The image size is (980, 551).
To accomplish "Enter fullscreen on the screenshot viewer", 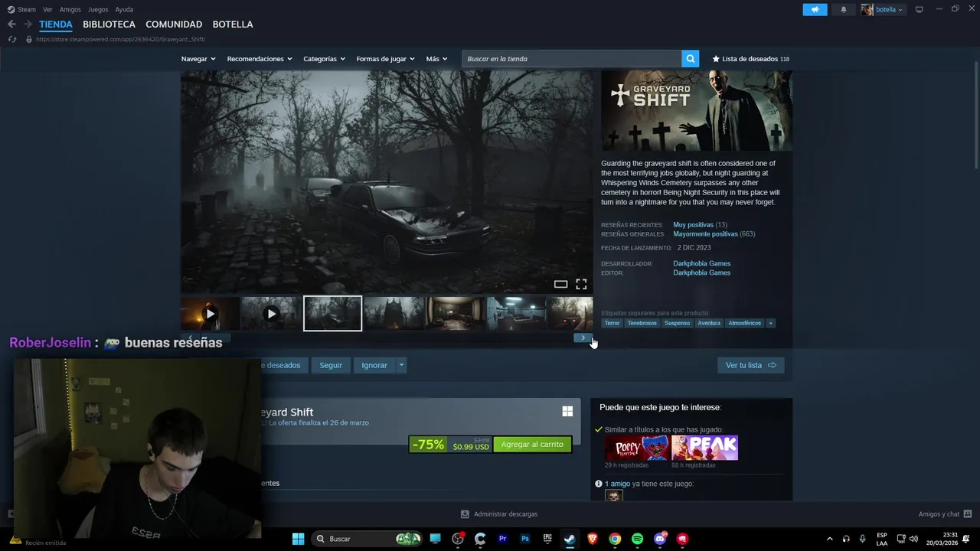I will [x=581, y=284].
